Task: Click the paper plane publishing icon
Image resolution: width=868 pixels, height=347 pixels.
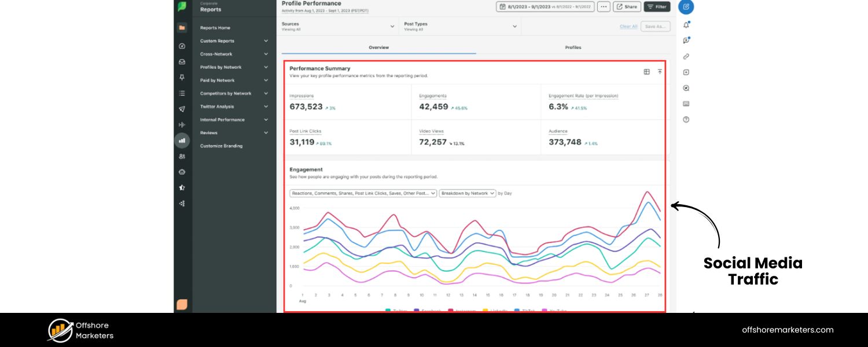Action: tap(182, 109)
